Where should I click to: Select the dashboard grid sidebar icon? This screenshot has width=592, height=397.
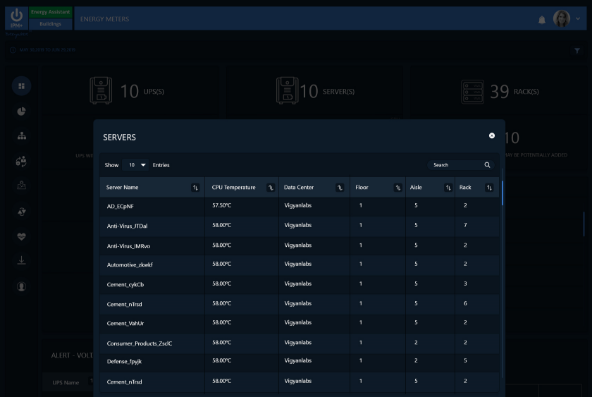22,86
